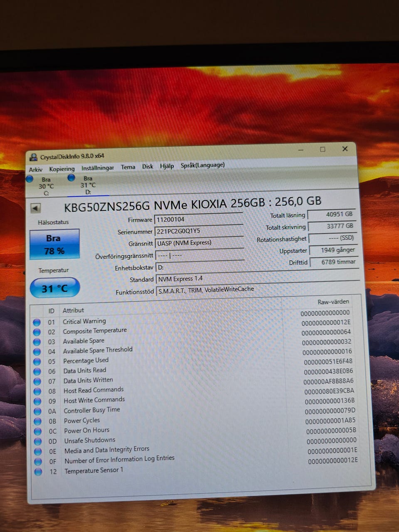Click the status dot for Available Spare

pos(37,342)
